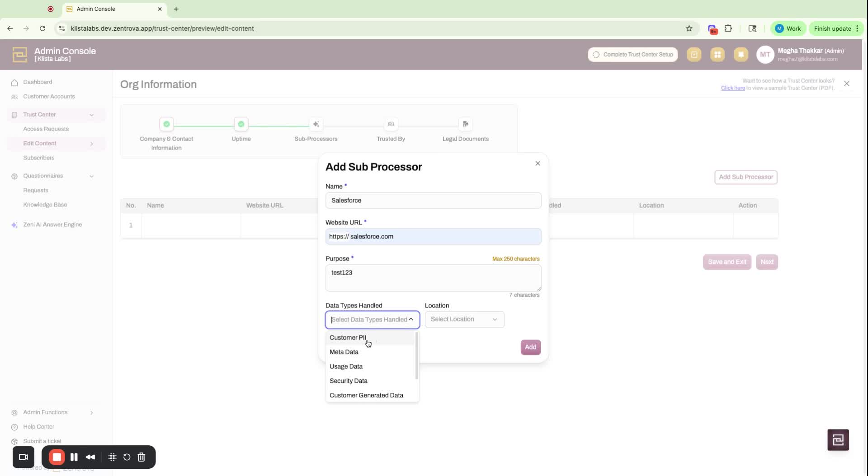868x476 pixels.
Task: Click the Purpose text area
Action: [x=433, y=278]
